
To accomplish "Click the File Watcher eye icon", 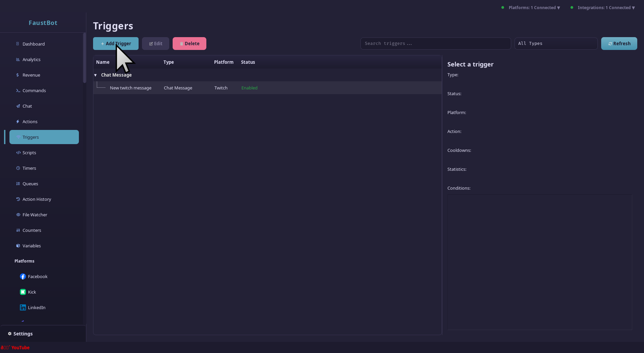I will [x=18, y=215].
